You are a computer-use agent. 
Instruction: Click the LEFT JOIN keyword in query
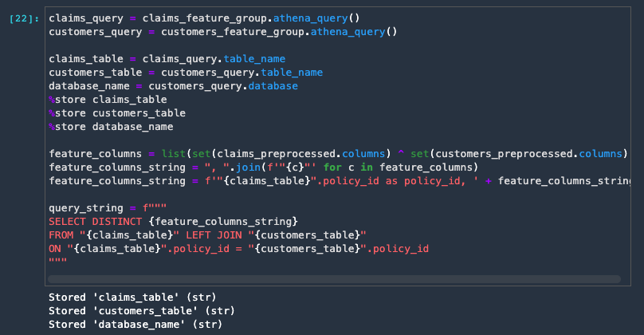(214, 235)
